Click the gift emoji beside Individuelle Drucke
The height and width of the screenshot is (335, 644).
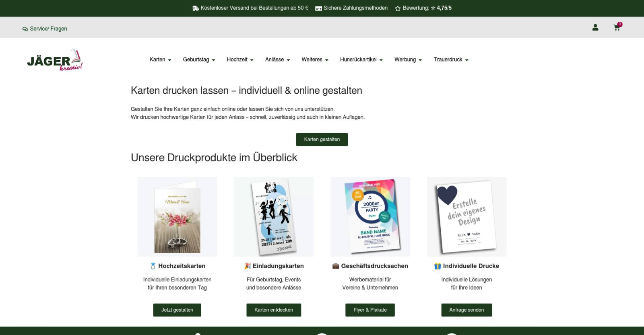(x=438, y=266)
